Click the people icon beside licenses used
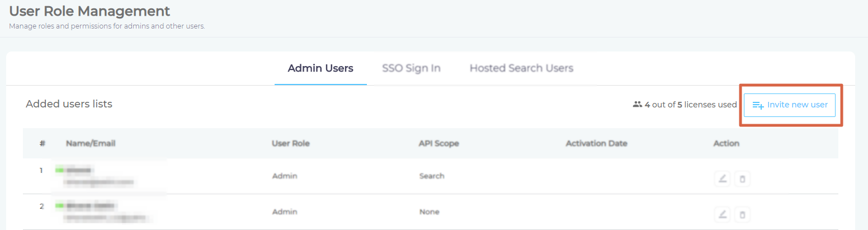868x230 pixels. point(637,105)
